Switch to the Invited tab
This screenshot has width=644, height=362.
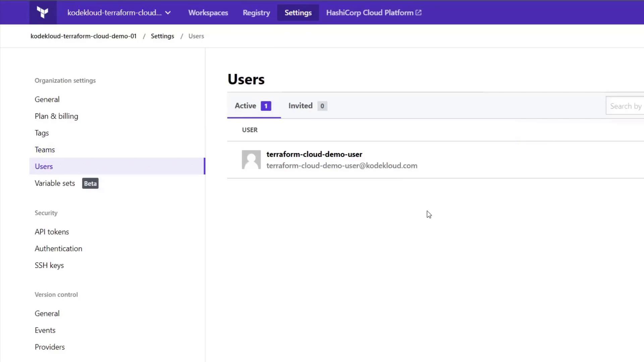pyautogui.click(x=307, y=106)
